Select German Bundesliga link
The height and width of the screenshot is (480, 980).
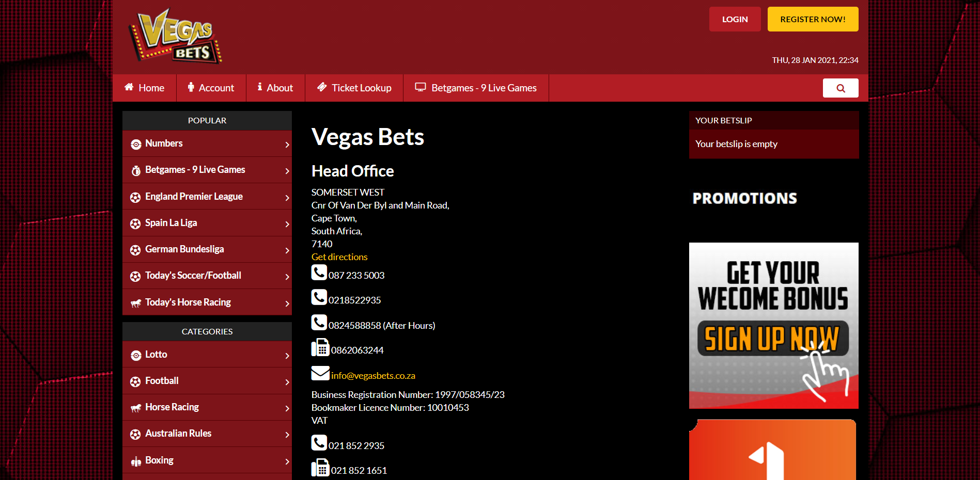click(x=207, y=249)
